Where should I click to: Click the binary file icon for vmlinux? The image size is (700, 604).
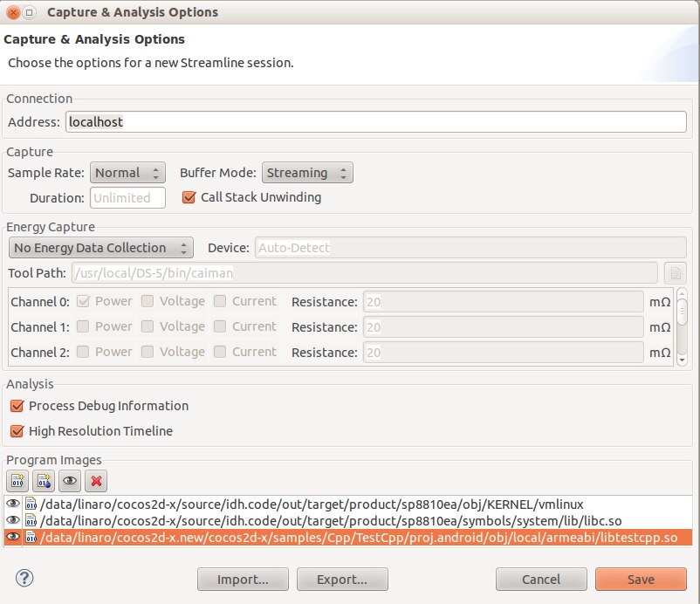pyautogui.click(x=31, y=504)
